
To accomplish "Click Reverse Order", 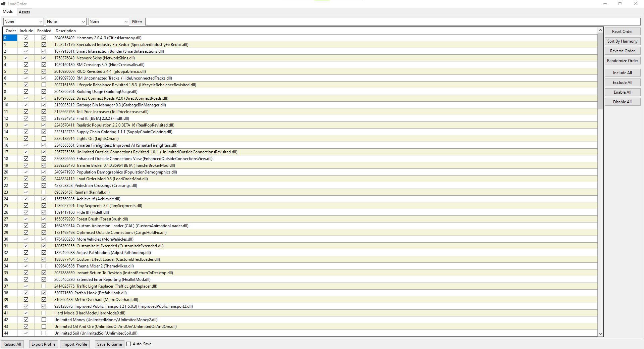I will pos(623,51).
